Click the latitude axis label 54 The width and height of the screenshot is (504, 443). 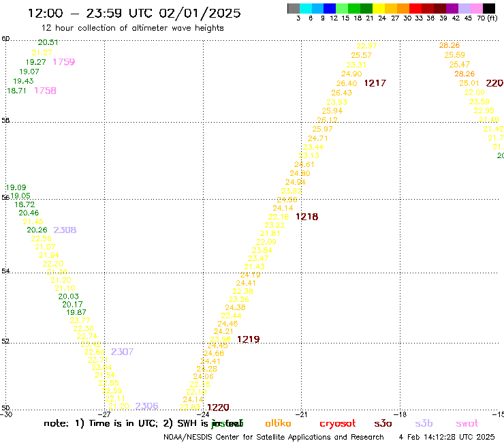pos(5,271)
